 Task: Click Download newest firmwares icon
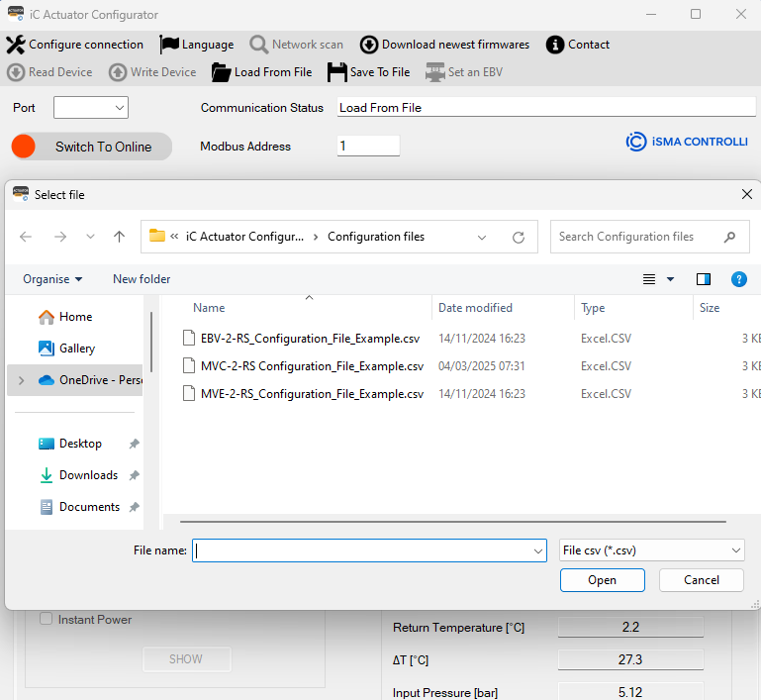tap(369, 45)
